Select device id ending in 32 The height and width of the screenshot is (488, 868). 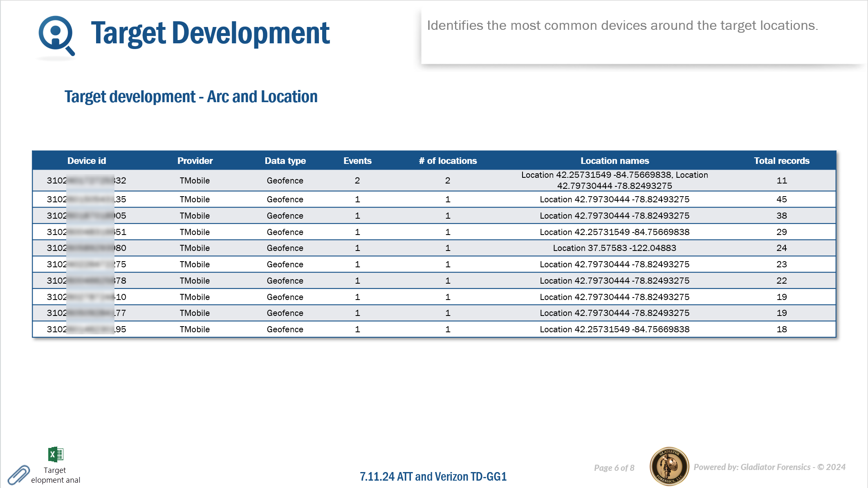click(x=86, y=181)
